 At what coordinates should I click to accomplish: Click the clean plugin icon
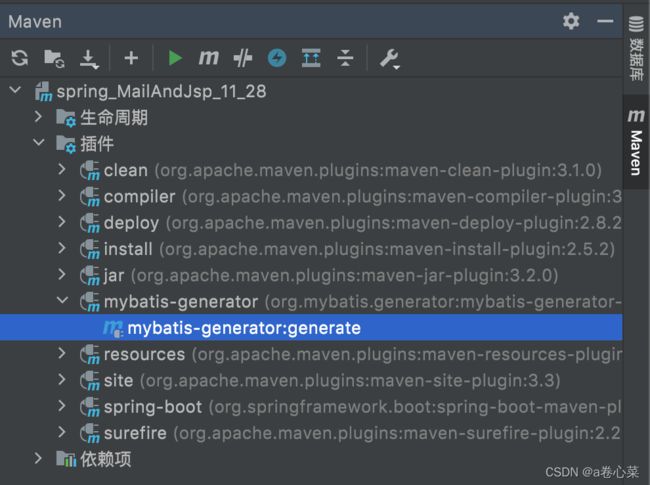[90, 171]
